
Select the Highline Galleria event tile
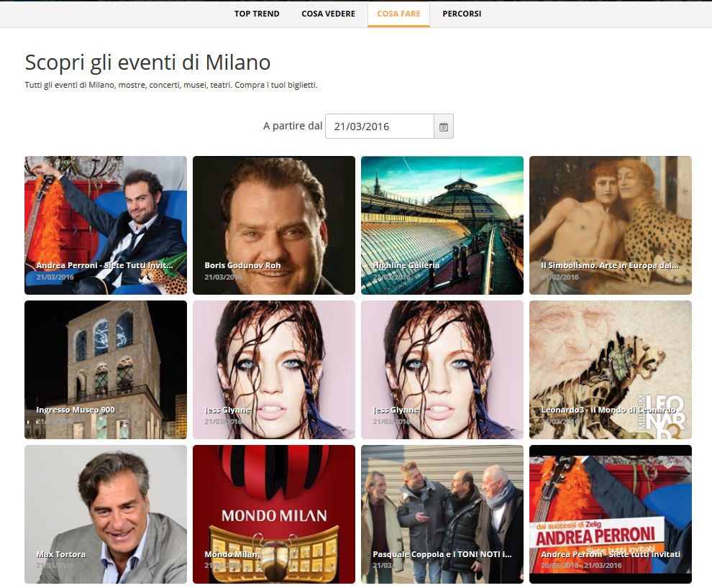click(x=442, y=225)
